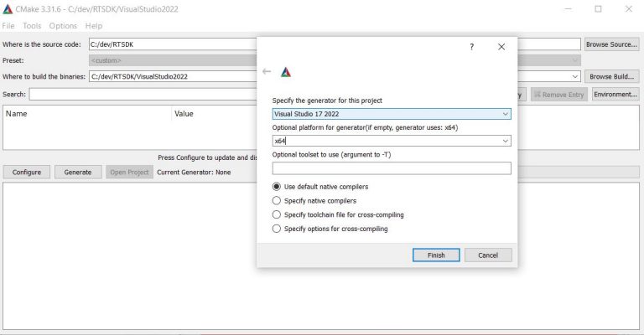Image resolution: width=644 pixels, height=335 pixels.
Task: Click into the Search field
Action: (143, 95)
